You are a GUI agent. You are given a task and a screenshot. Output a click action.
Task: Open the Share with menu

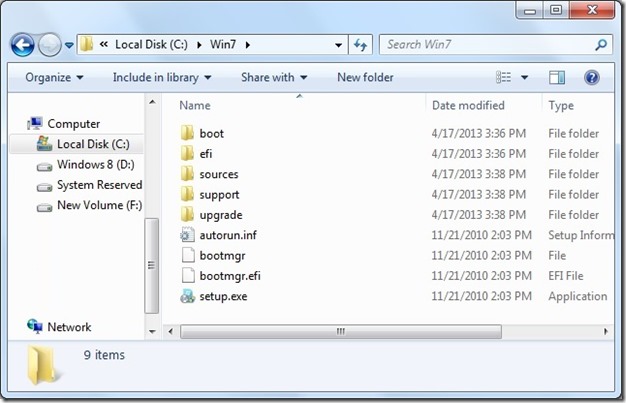point(274,77)
